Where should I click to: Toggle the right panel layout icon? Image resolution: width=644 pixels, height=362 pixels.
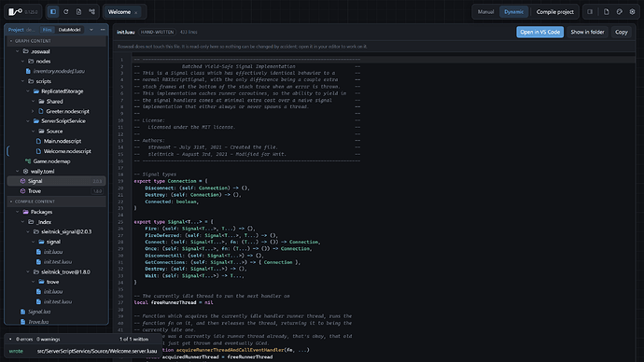[x=590, y=12]
